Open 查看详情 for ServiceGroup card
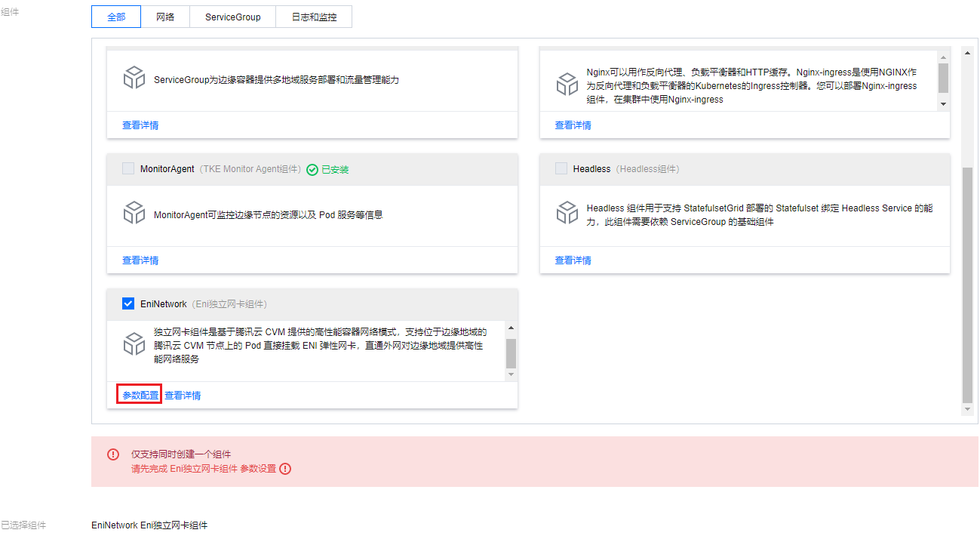 pos(140,125)
